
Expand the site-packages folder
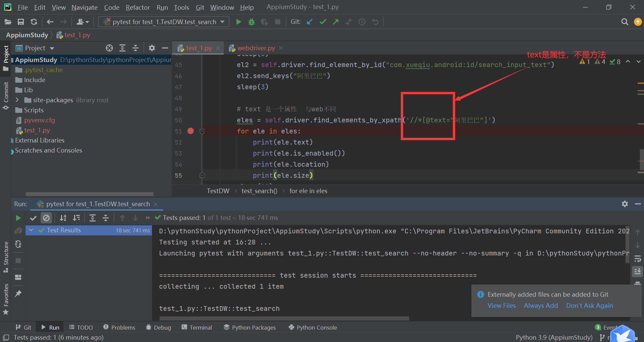(17, 100)
